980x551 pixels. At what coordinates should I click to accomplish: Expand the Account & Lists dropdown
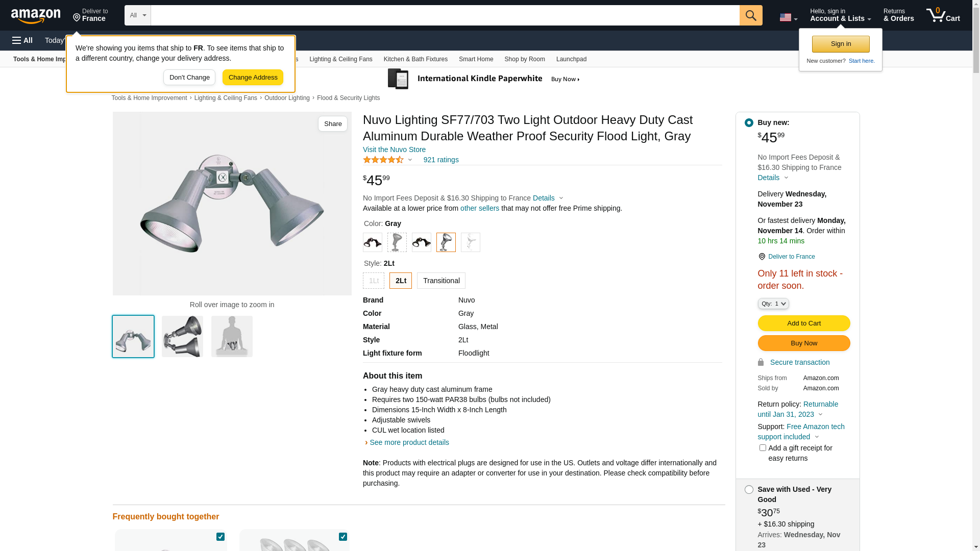click(x=840, y=15)
